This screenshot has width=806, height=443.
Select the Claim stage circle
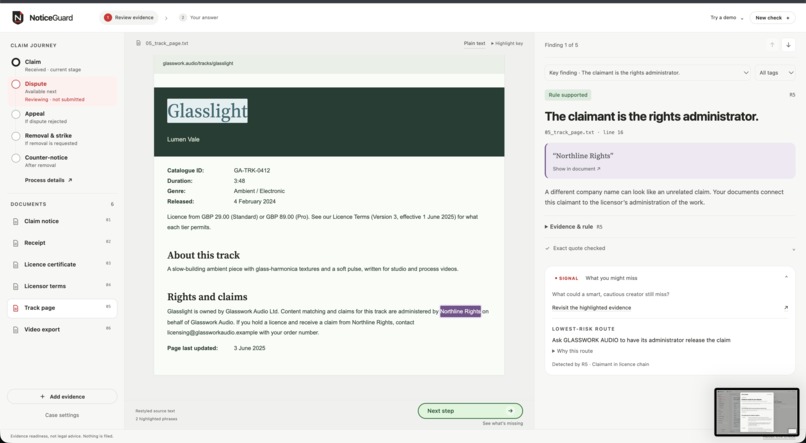coord(16,62)
